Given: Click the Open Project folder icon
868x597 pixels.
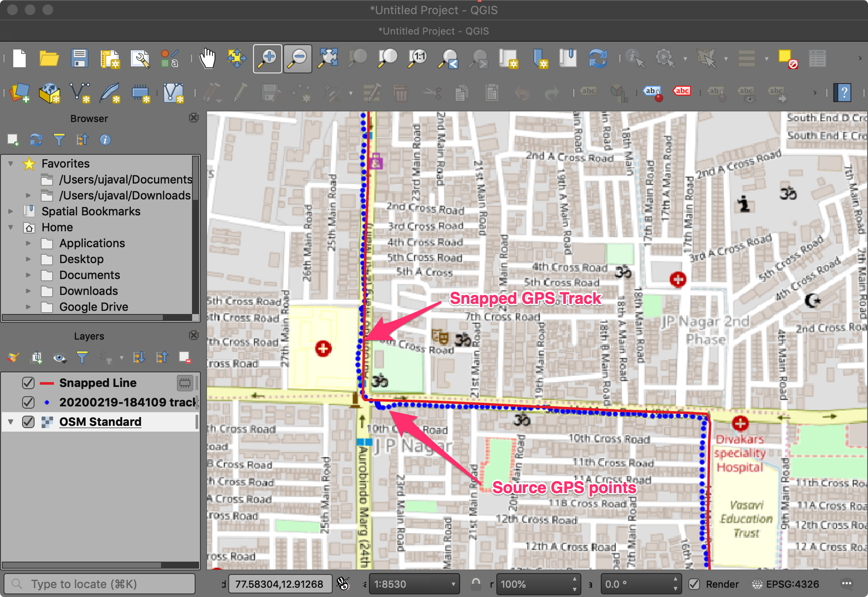Looking at the screenshot, I should [49, 58].
